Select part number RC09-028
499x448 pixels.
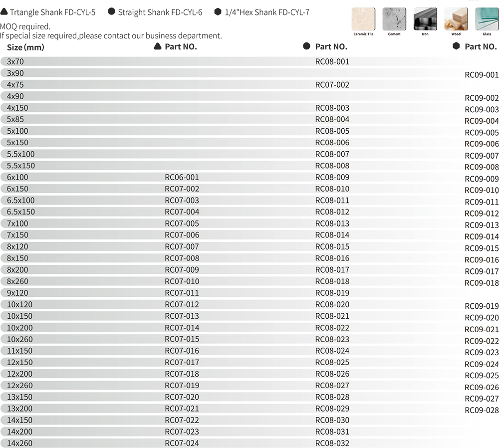tap(482, 411)
